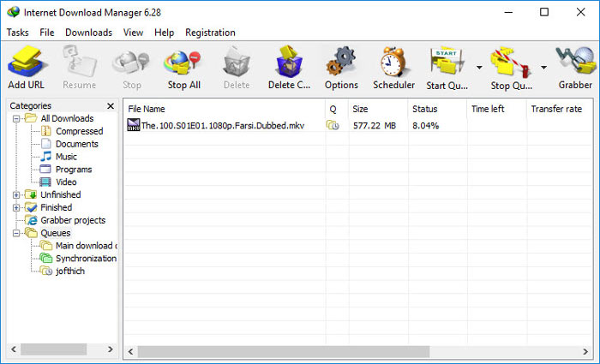Viewport: 600px width, 364px height.
Task: Close the Categories panel
Action: [111, 106]
